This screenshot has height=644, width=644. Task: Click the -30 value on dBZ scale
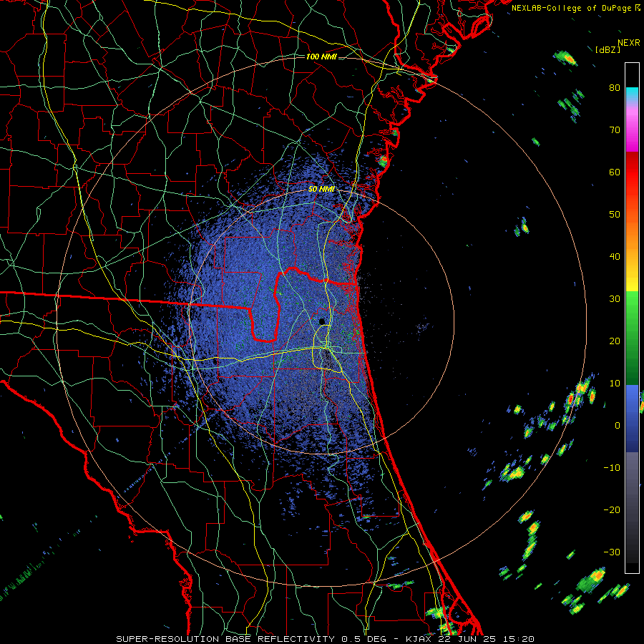(x=612, y=553)
